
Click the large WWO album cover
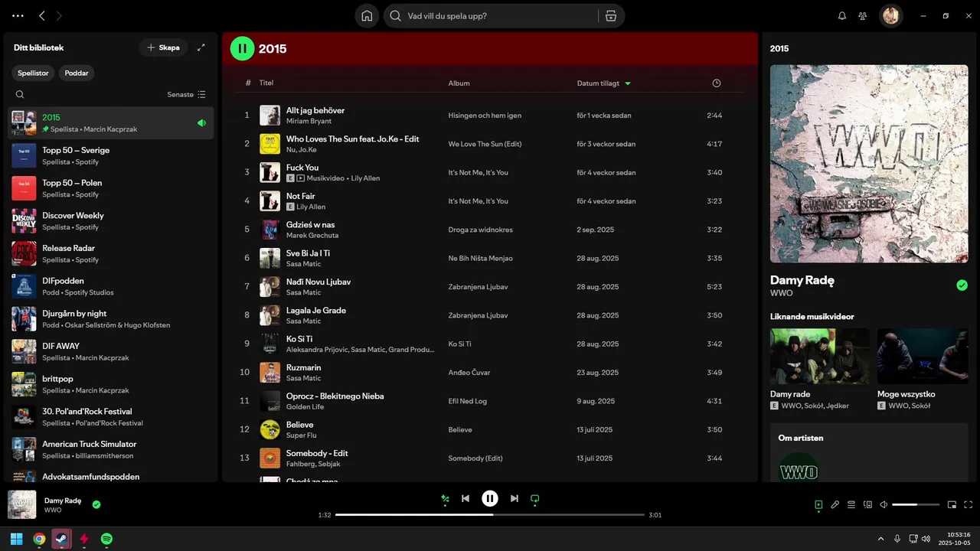869,164
